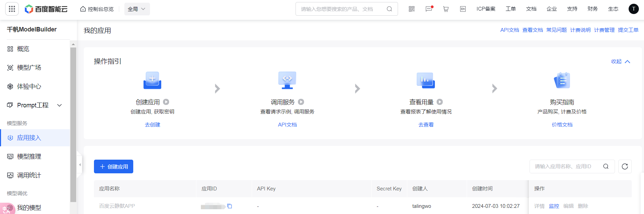644x214 pixels.
Task: Play the 调用服务 tutorial video icon
Action: tap(301, 102)
